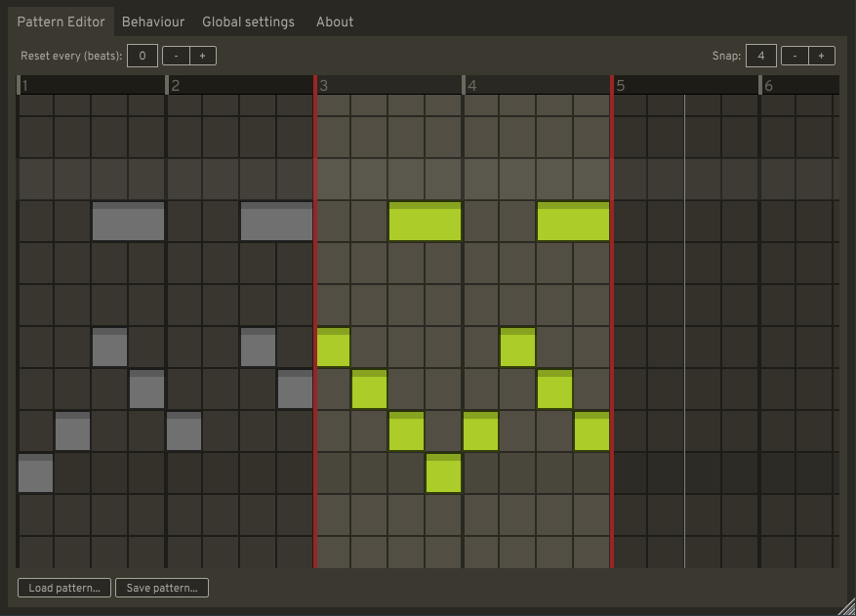856x616 pixels.
Task: Click the window resize grip corner
Action: click(847, 607)
